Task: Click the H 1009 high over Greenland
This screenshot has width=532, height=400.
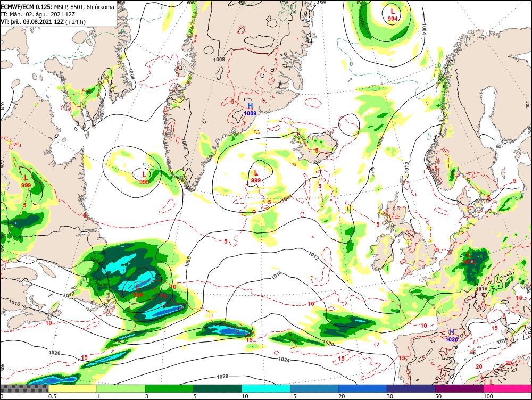Action: click(250, 110)
